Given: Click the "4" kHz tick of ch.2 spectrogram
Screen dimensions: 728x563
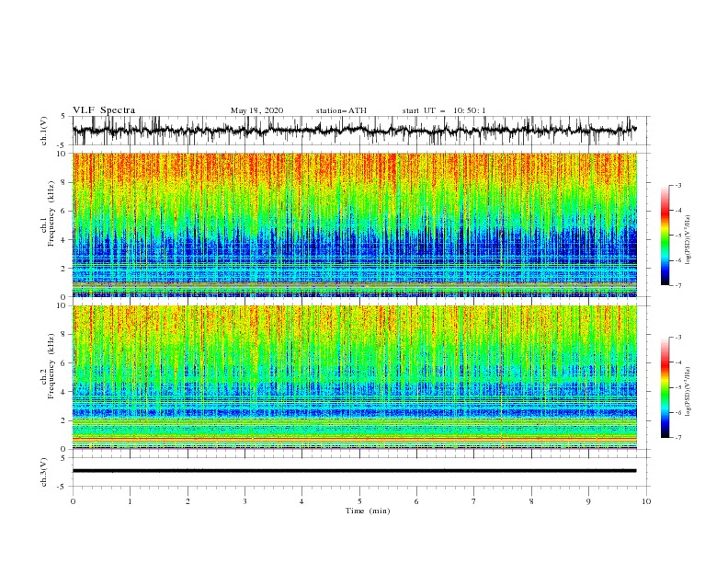Looking at the screenshot, I should pyautogui.click(x=64, y=392).
